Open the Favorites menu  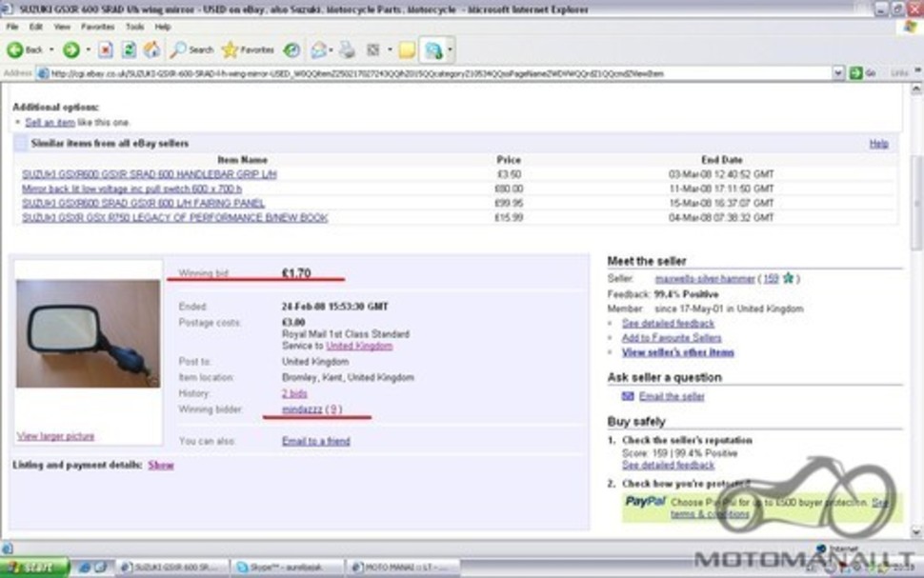98,27
